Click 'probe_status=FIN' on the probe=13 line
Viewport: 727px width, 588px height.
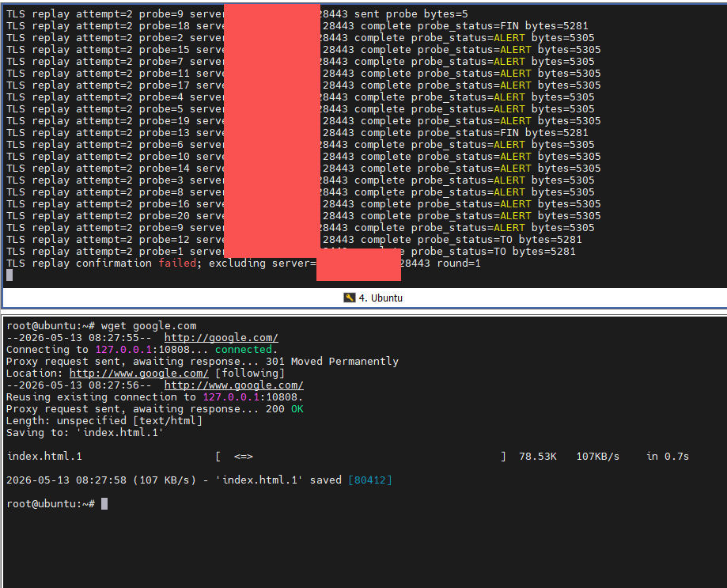point(468,133)
